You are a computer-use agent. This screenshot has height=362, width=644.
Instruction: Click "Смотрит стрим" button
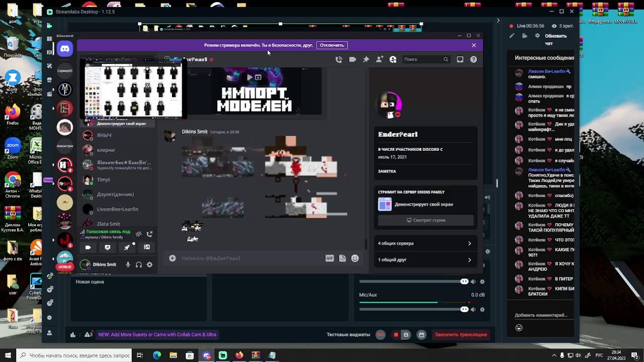click(x=426, y=220)
